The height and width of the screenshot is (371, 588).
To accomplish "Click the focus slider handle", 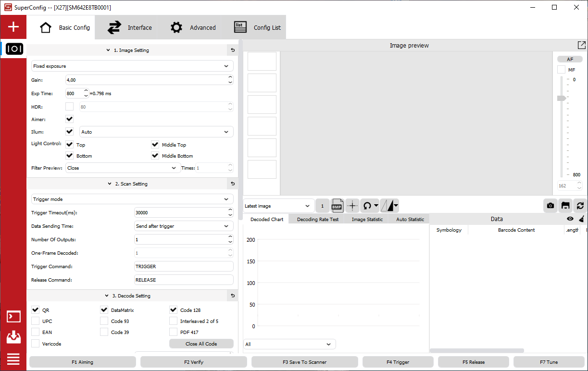I will point(562,98).
